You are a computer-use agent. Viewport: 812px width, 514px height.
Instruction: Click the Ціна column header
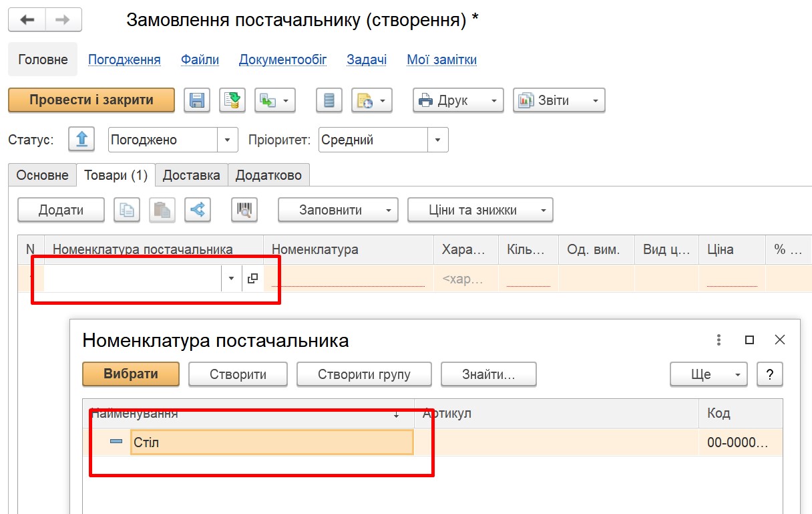coord(732,249)
